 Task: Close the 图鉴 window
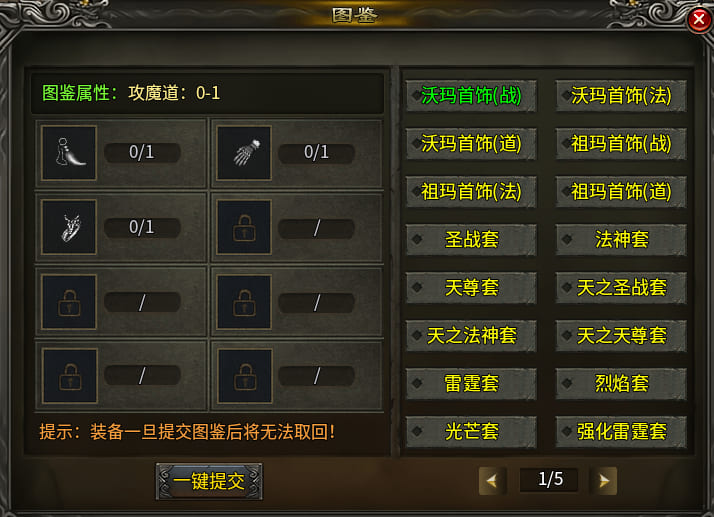[x=699, y=20]
